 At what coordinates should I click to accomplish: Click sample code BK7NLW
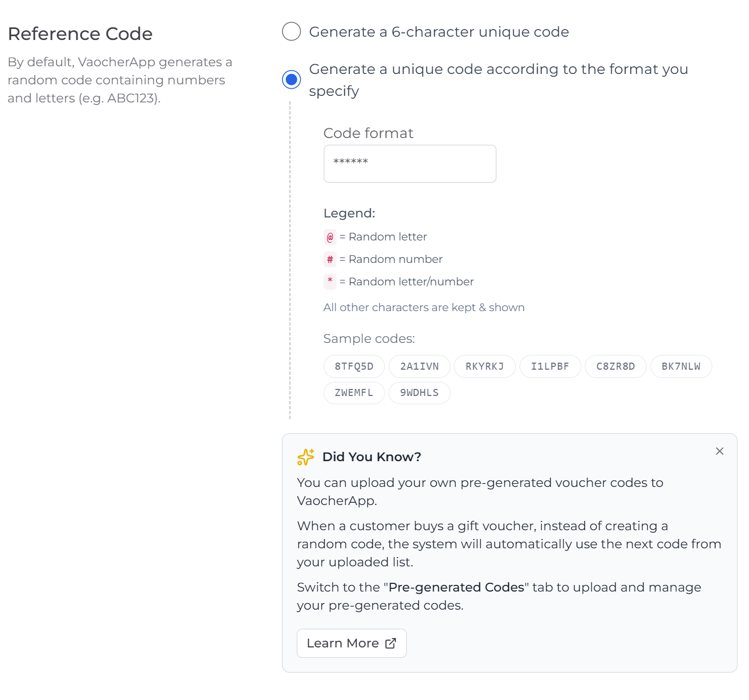(681, 366)
